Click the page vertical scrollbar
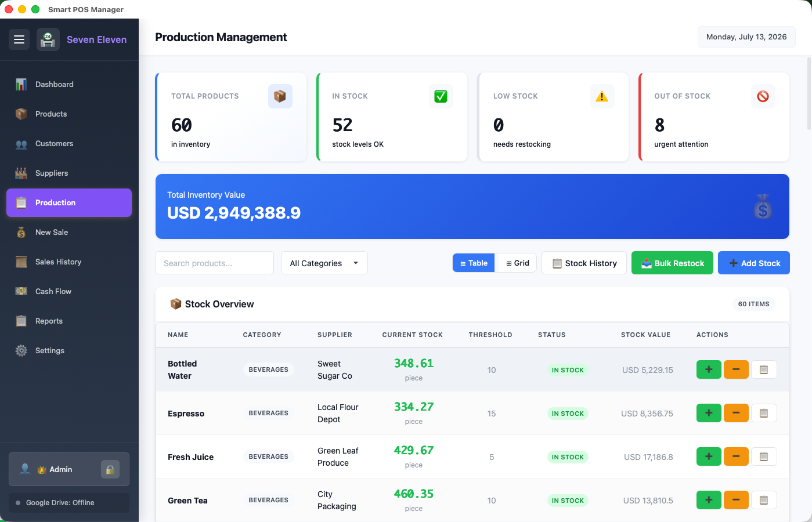 (809, 93)
